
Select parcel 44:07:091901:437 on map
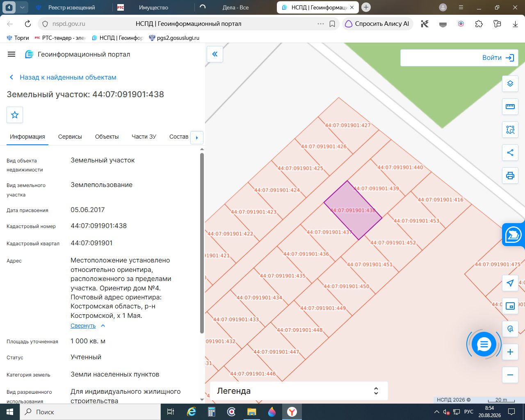329,232
